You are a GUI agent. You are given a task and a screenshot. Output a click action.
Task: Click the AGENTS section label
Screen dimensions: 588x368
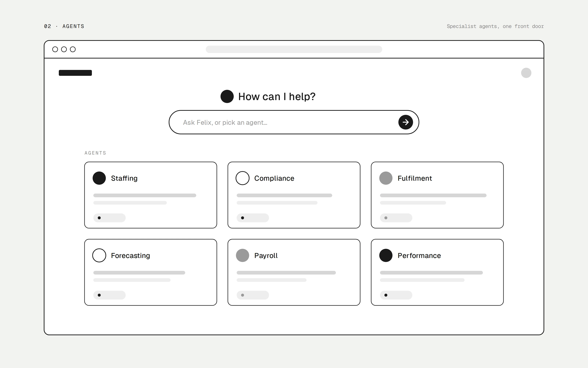pos(95,153)
